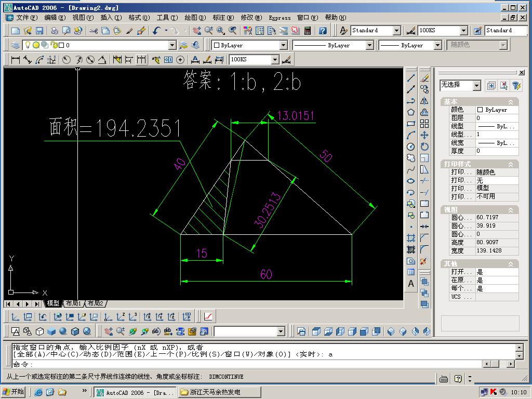Open the 文件(F) menu
Screen dimensions: 532x399
tap(27, 18)
